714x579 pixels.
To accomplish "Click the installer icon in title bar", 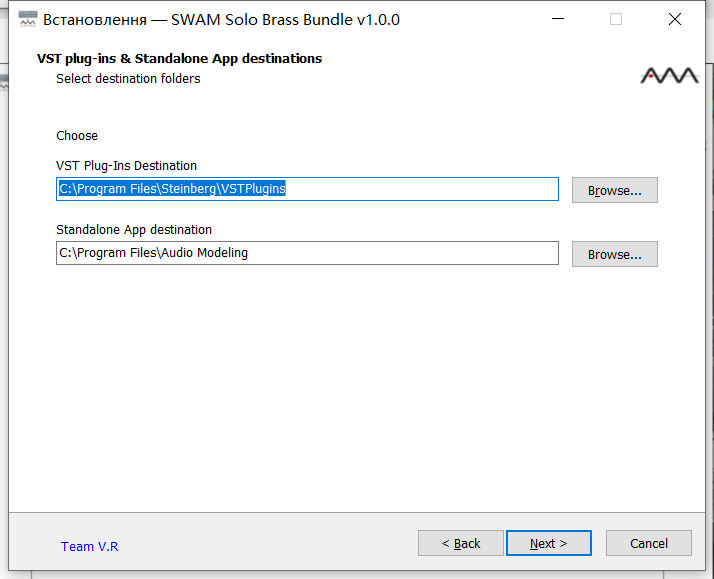I will point(27,19).
